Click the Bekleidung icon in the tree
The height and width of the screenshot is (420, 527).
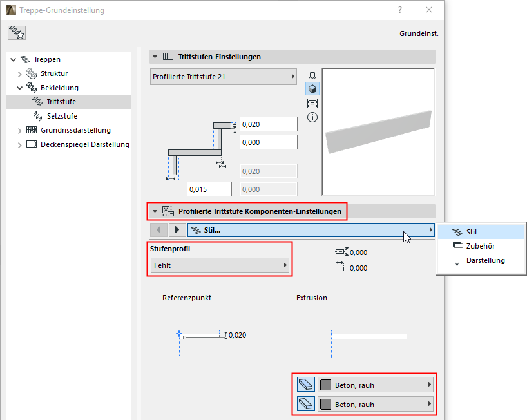(x=32, y=88)
